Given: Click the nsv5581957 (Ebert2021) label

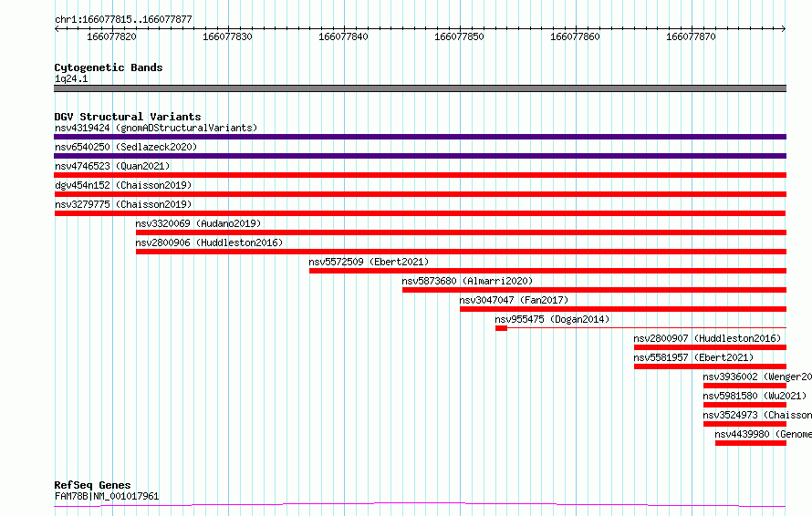Looking at the screenshot, I should click(693, 357).
